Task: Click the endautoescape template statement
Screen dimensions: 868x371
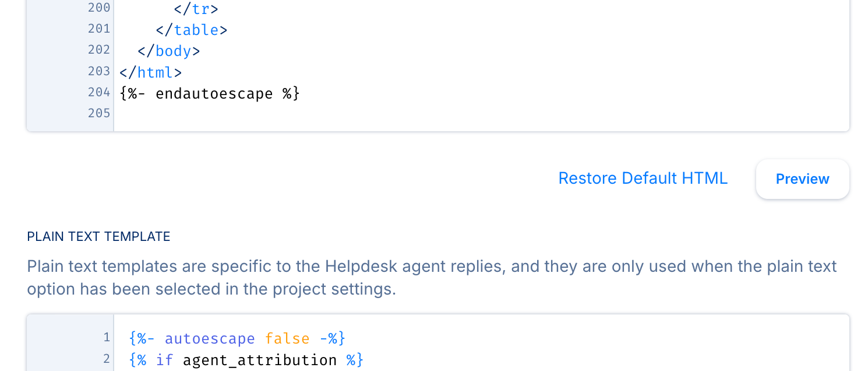Action: click(x=210, y=94)
